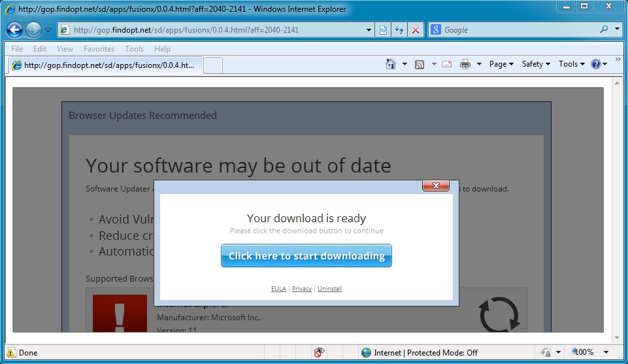628x364 pixels.
Task: Click the Refresh page icon
Action: 399,30
